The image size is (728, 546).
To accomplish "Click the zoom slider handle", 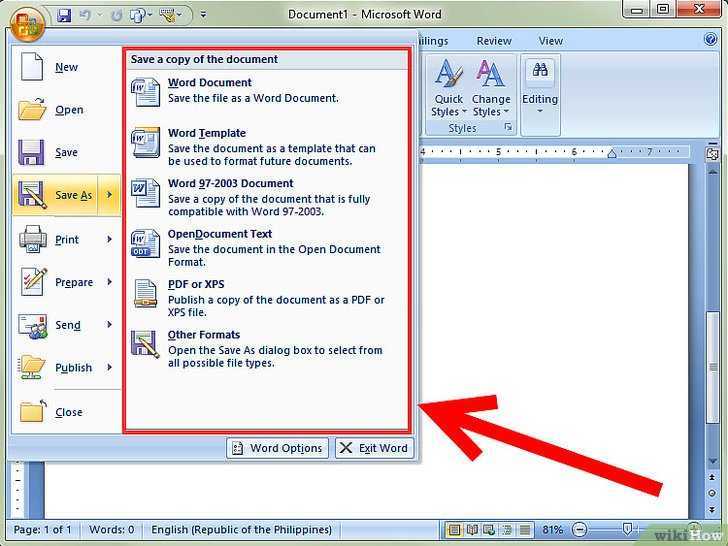I will (x=627, y=528).
